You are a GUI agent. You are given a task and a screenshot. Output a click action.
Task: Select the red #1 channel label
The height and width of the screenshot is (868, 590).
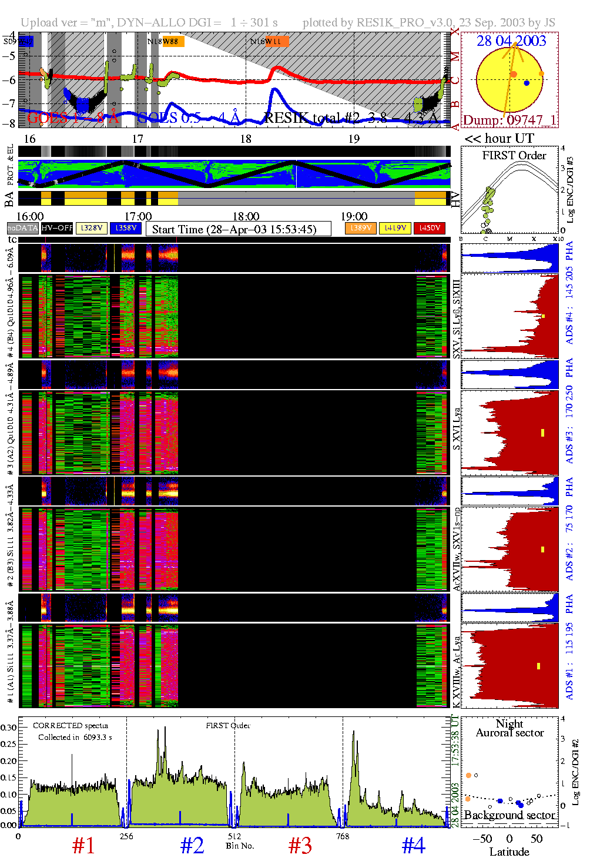click(x=83, y=846)
